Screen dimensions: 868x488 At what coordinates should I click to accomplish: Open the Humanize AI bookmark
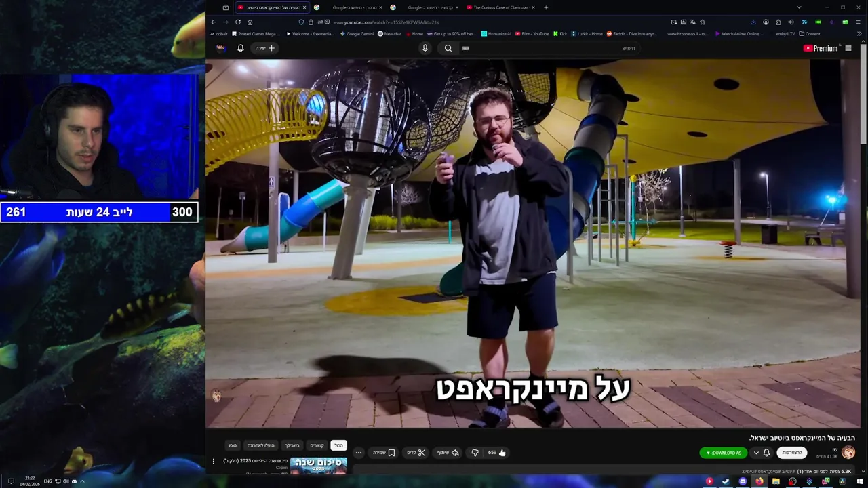pos(496,33)
